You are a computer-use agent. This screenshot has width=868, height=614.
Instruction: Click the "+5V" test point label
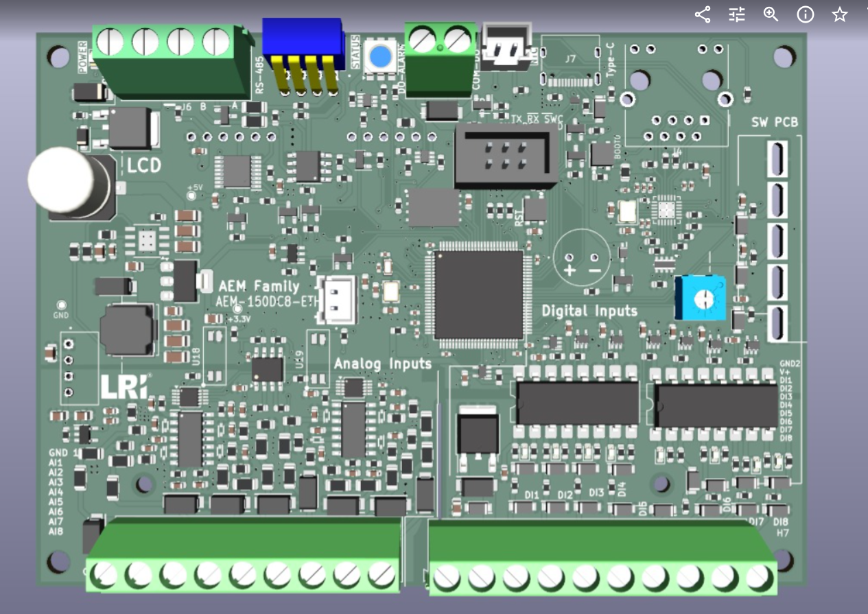[x=196, y=187]
